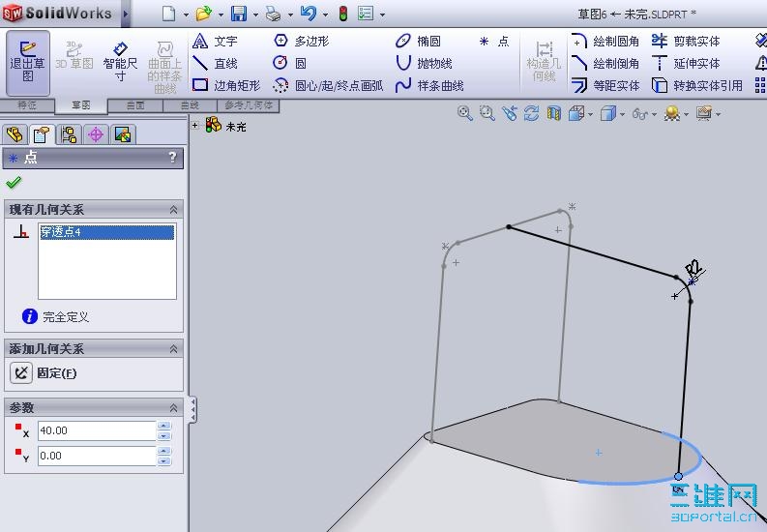This screenshot has height=532, width=767.
Task: Open the Display Style cube icon
Action: point(608,113)
